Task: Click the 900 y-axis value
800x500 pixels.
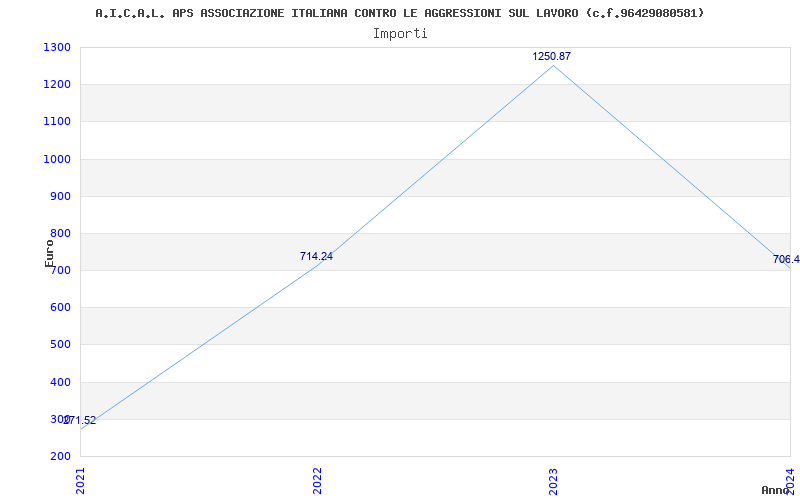Action: (x=60, y=196)
